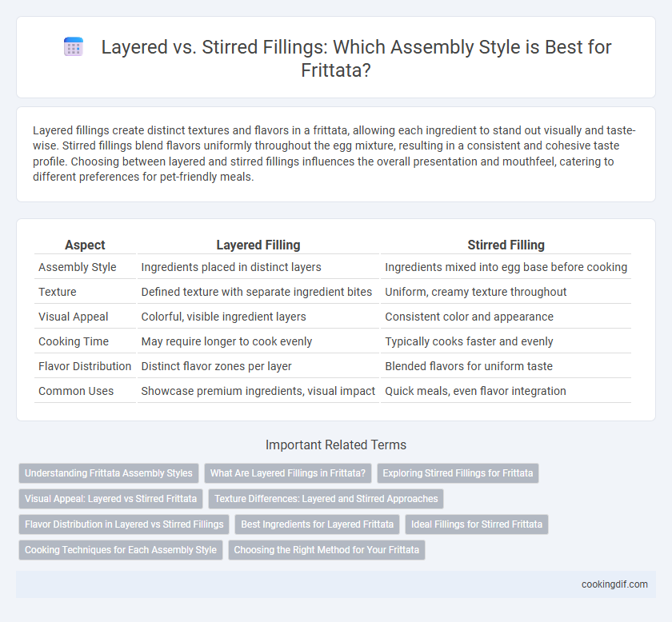The image size is (672, 622).
Task: Select the Common Uses row label
Action: coord(76,391)
